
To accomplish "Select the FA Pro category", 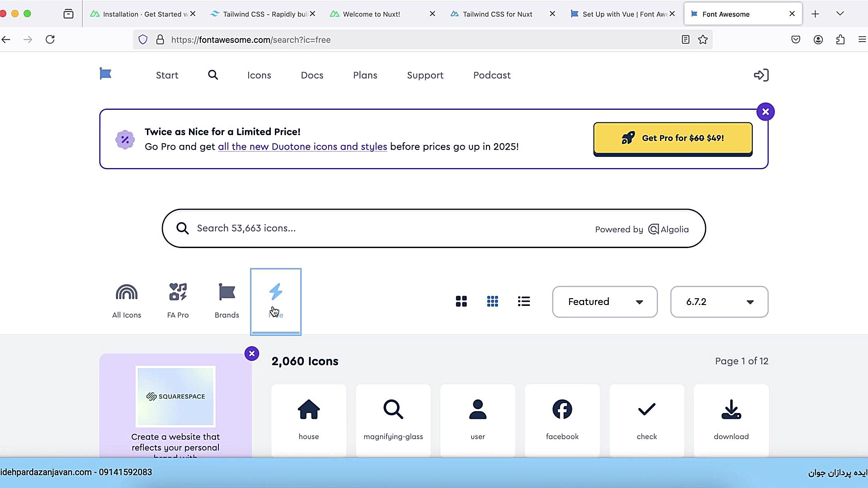I will (178, 301).
